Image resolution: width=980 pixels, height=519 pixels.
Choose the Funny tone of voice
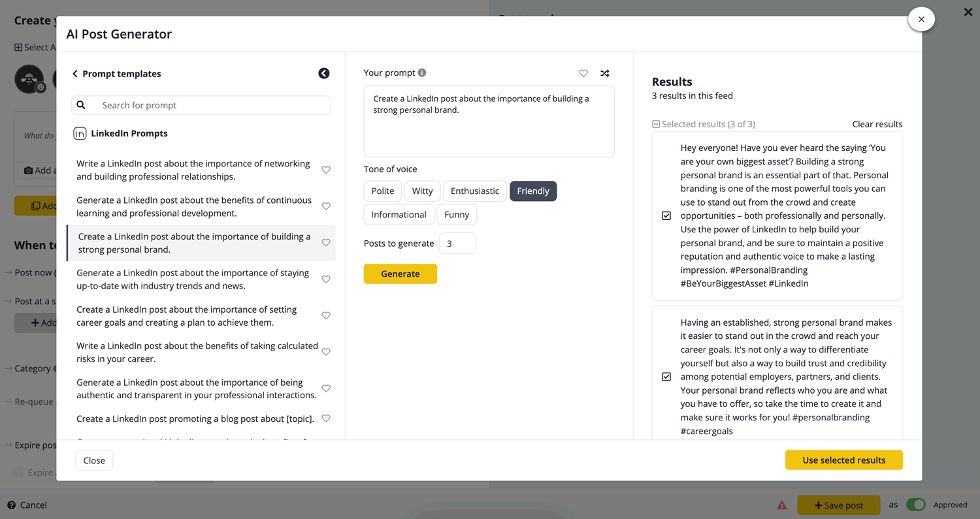click(x=457, y=214)
